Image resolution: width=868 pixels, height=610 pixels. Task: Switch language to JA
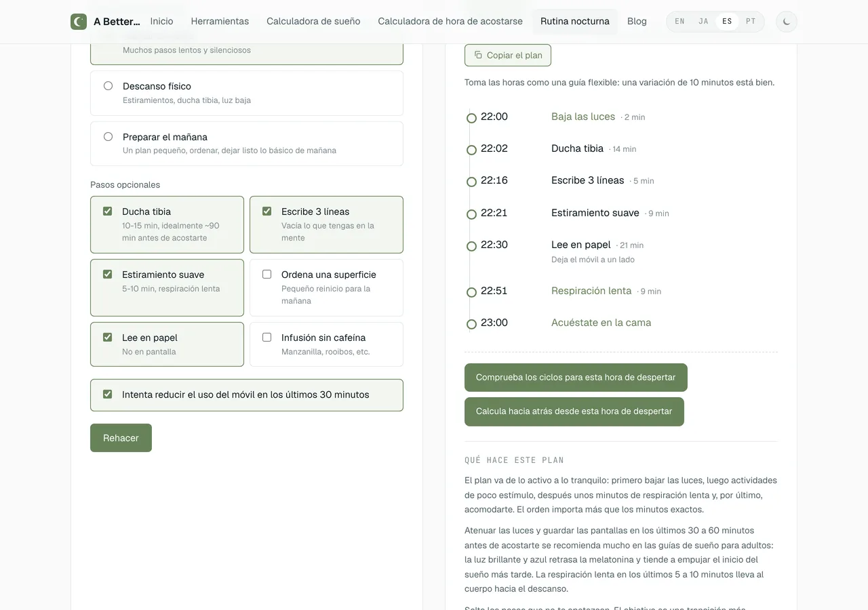click(x=703, y=22)
